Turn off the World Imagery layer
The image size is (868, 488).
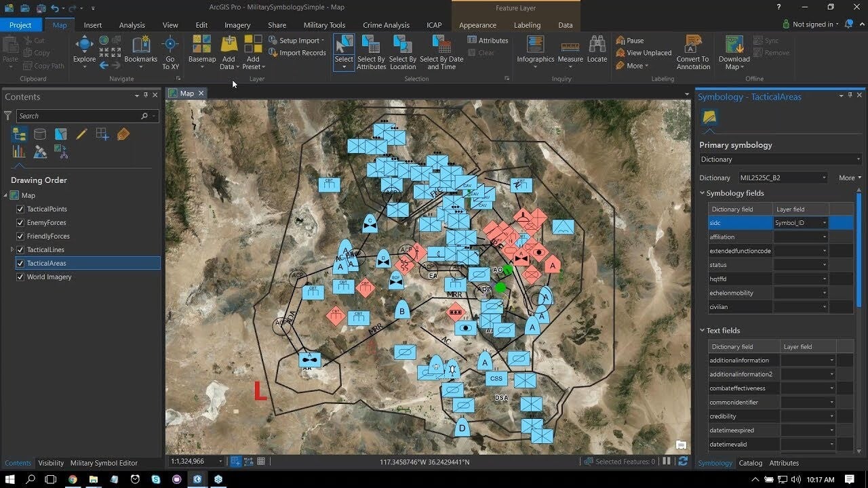pos(20,277)
